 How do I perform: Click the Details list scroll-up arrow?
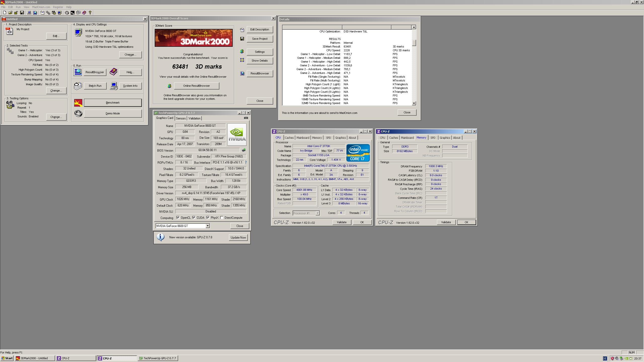tap(414, 27)
